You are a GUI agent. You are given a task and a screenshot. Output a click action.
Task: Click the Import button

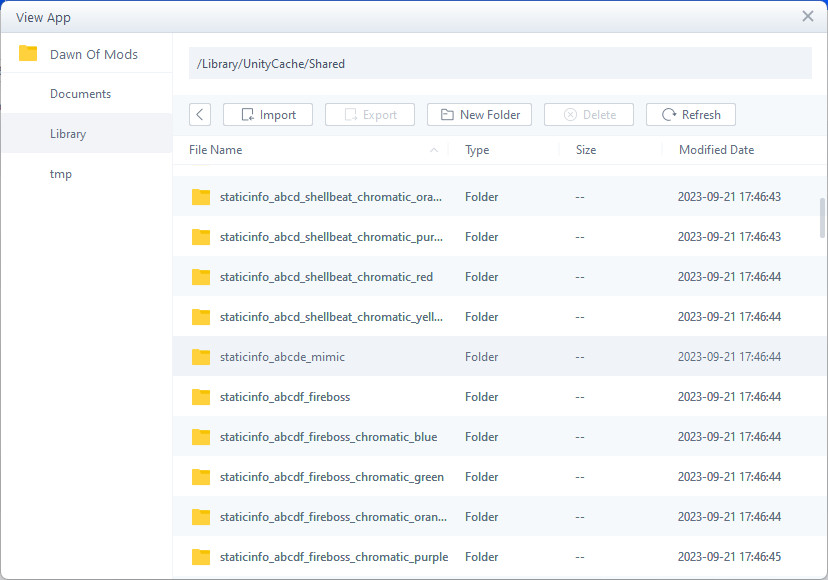point(267,115)
